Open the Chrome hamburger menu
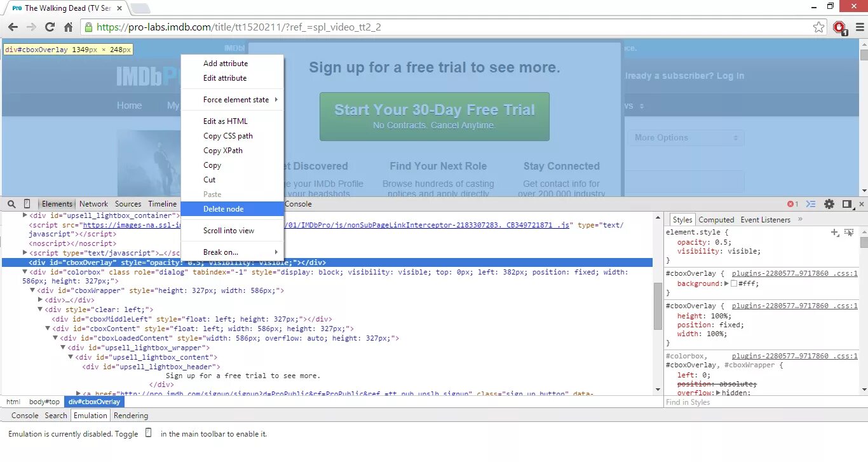The height and width of the screenshot is (462, 868). pos(858,27)
